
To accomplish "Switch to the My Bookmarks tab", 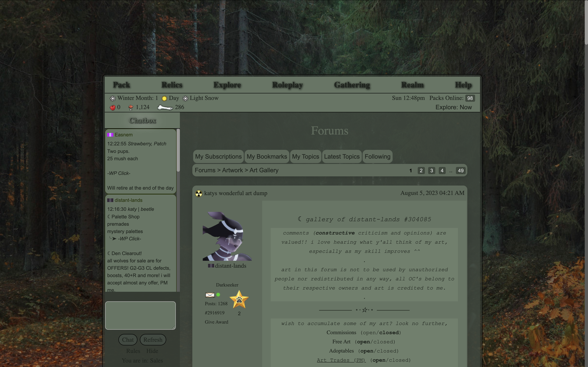I will tap(267, 157).
